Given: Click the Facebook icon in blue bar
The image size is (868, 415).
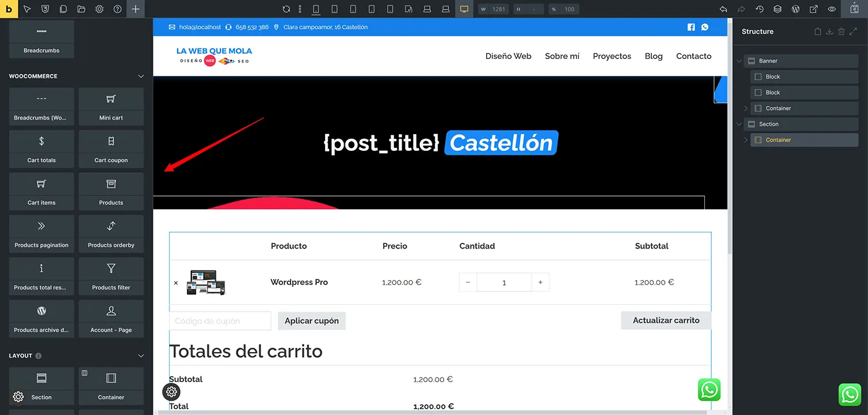Looking at the screenshot, I should click(691, 27).
